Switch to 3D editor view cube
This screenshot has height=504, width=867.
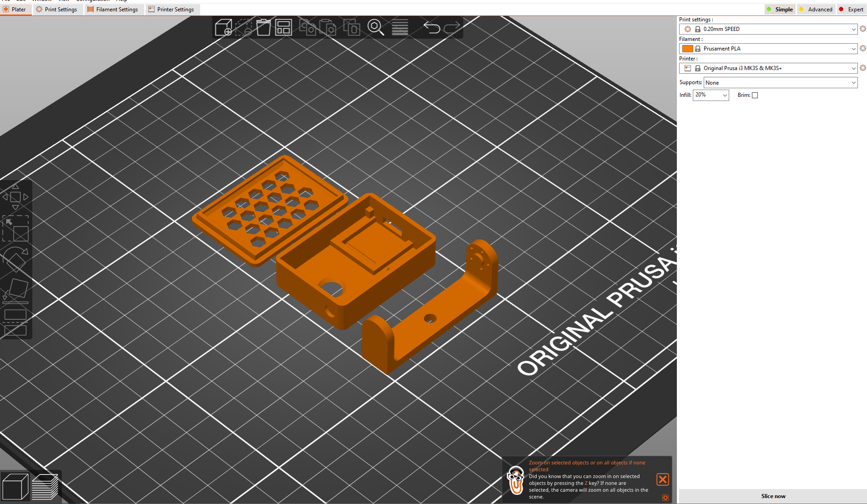pos(15,486)
